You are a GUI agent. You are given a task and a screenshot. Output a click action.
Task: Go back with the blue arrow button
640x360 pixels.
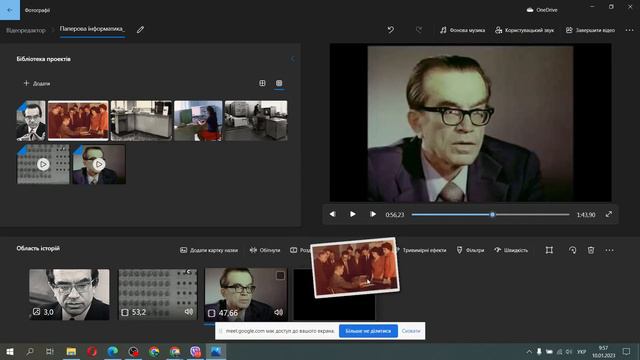point(10,10)
